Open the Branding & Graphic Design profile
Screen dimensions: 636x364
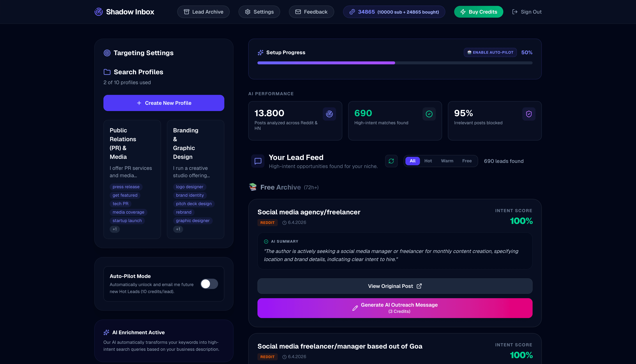tap(195, 179)
